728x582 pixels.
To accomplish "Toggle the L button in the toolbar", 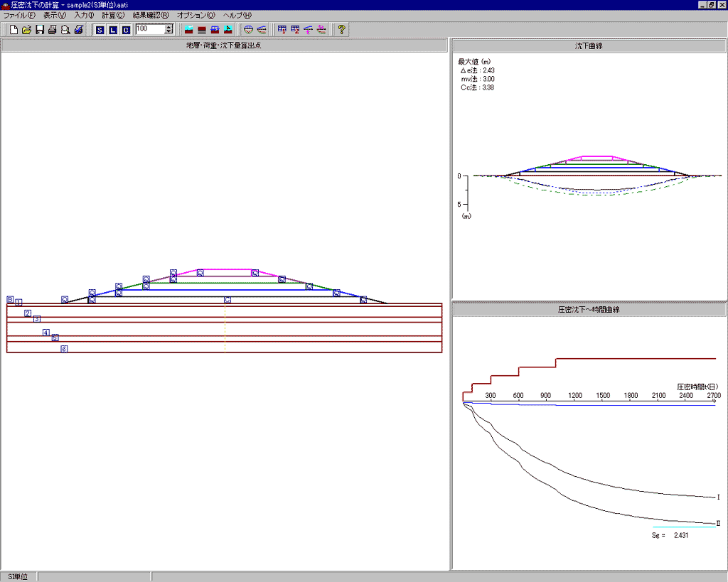I will point(112,30).
